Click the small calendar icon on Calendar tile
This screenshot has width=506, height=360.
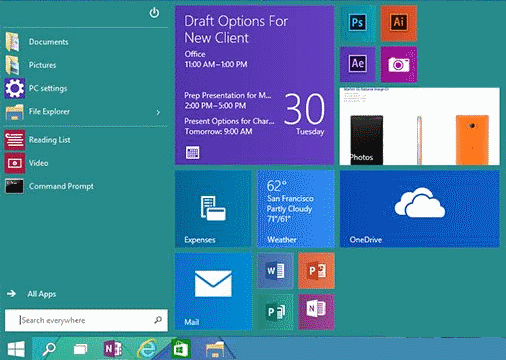click(192, 153)
